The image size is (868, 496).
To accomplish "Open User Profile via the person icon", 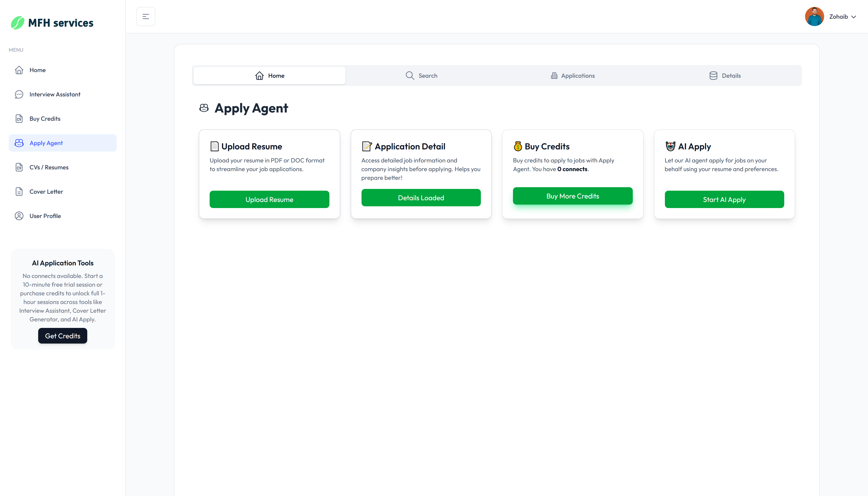I will pyautogui.click(x=19, y=216).
